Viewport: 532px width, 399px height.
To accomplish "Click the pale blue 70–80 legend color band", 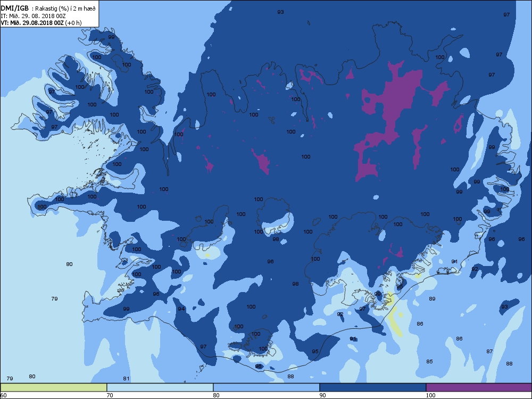I will (160, 387).
